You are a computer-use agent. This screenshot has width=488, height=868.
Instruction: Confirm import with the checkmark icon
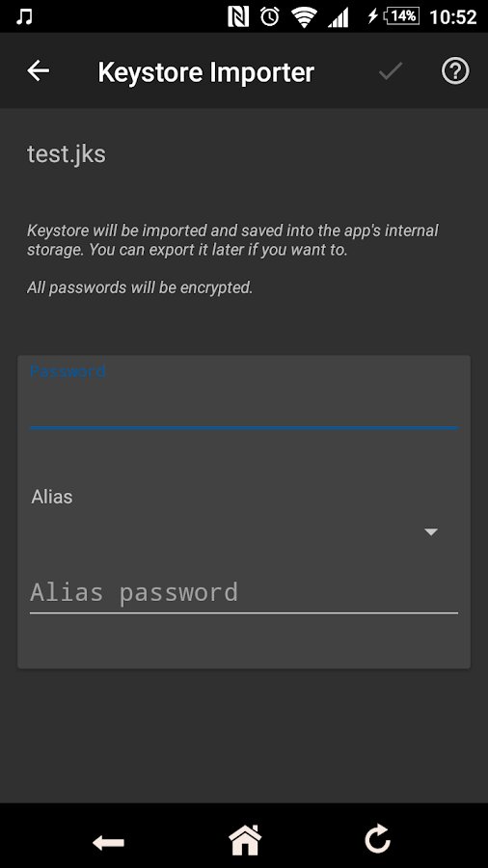point(391,70)
